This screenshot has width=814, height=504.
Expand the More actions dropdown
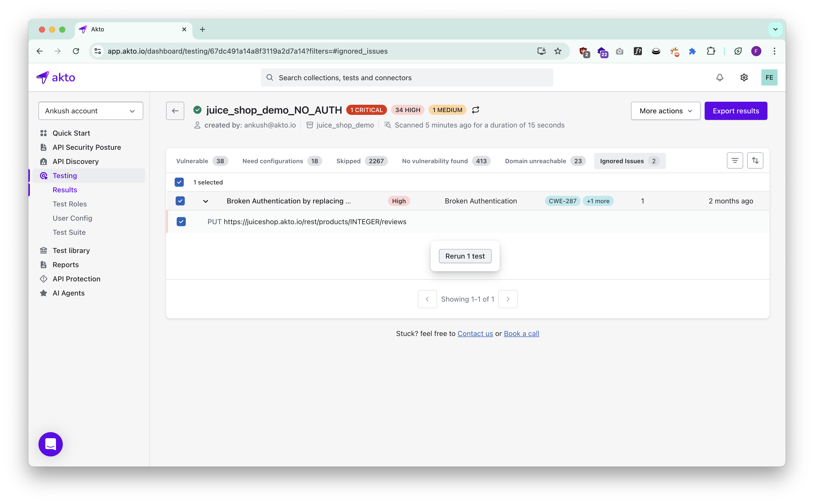pyautogui.click(x=665, y=111)
